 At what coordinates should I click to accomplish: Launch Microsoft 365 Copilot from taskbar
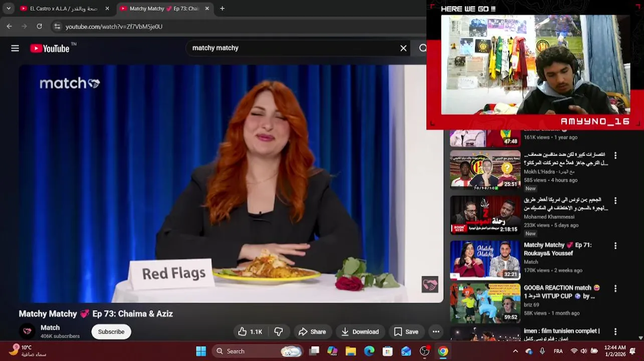click(332, 351)
